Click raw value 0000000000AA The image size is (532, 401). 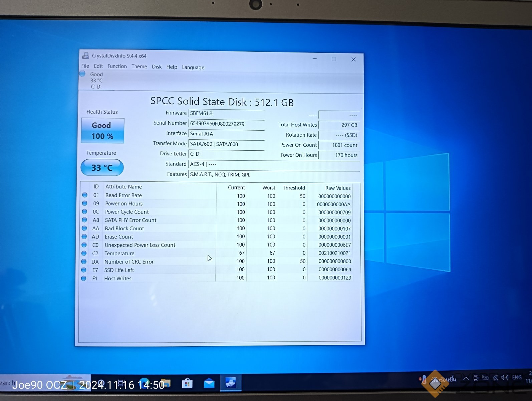(334, 205)
